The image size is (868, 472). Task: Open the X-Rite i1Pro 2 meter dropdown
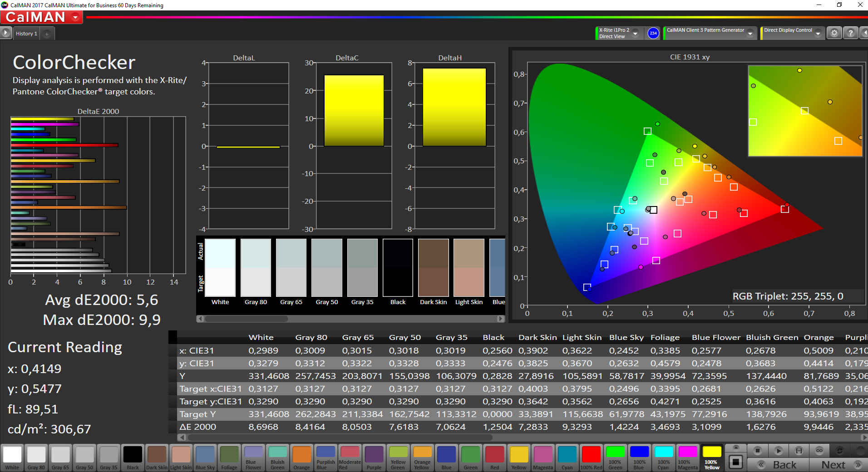(635, 33)
